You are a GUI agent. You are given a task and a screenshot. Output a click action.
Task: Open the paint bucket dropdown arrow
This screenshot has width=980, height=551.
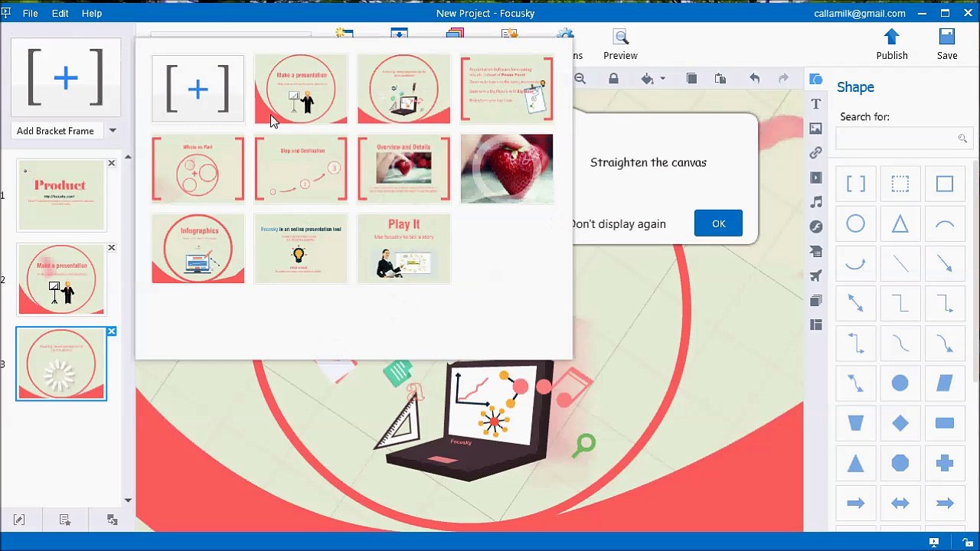[662, 79]
